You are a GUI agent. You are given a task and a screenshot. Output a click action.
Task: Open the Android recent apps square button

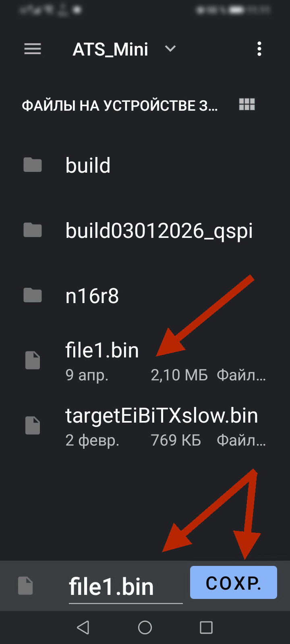[x=206, y=627]
